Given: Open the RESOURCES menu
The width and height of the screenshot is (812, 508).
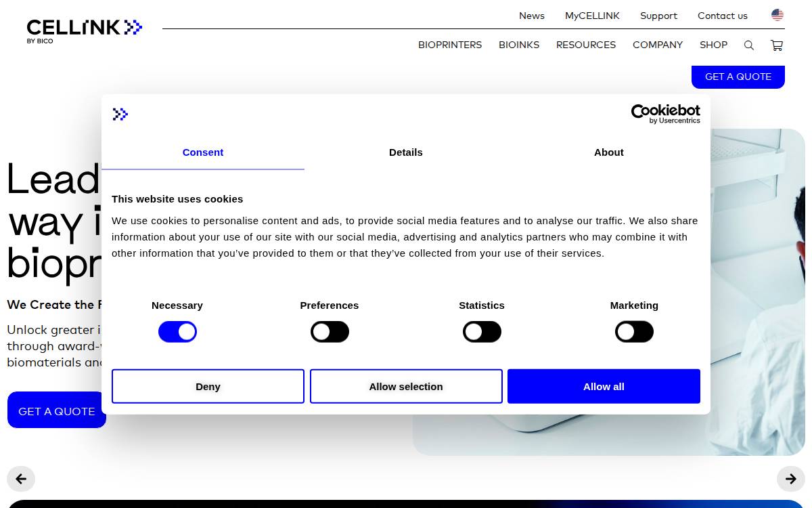Looking at the screenshot, I should pyautogui.click(x=586, y=45).
